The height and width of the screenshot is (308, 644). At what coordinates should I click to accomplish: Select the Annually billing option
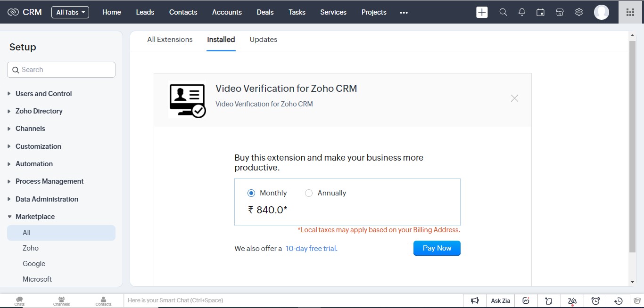click(x=309, y=193)
